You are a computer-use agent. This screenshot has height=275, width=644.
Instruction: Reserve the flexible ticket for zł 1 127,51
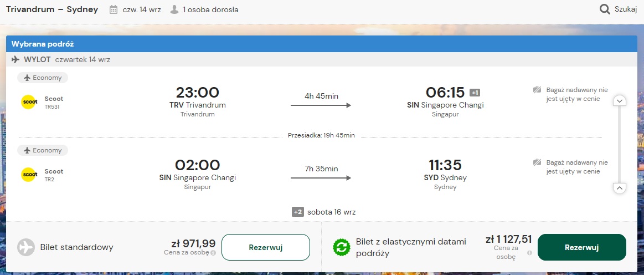[x=581, y=247]
